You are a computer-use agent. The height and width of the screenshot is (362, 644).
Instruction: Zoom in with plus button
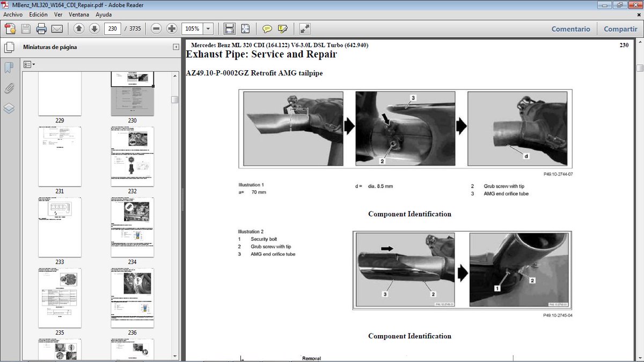click(172, 29)
